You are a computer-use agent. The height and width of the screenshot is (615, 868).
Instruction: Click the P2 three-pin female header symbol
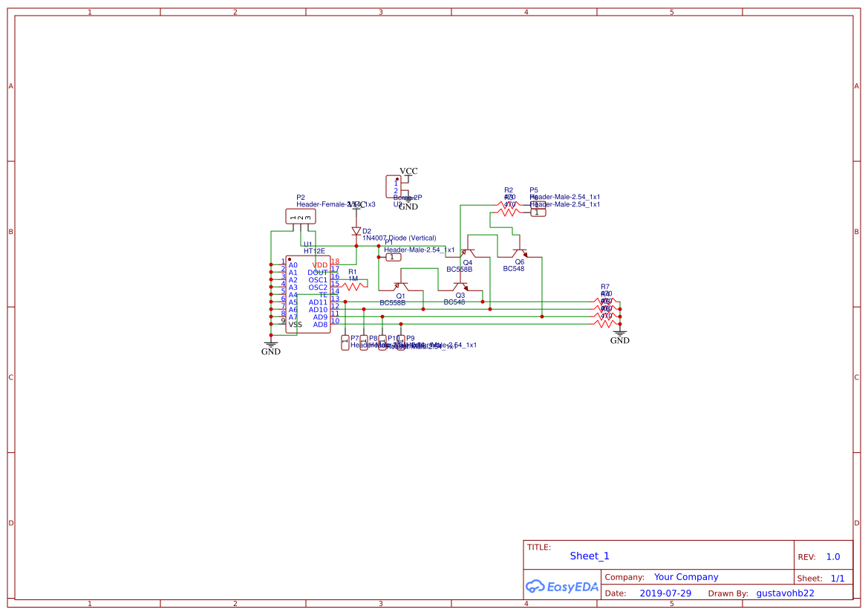(301, 216)
